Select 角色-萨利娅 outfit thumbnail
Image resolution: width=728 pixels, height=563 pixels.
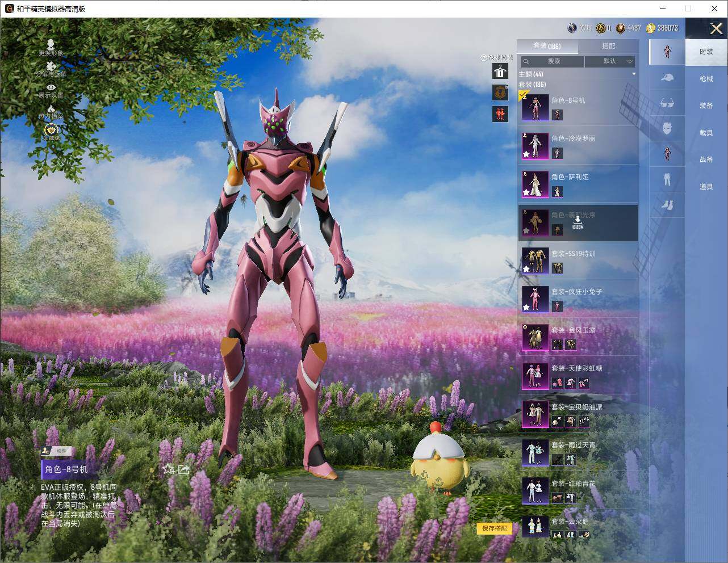[535, 184]
